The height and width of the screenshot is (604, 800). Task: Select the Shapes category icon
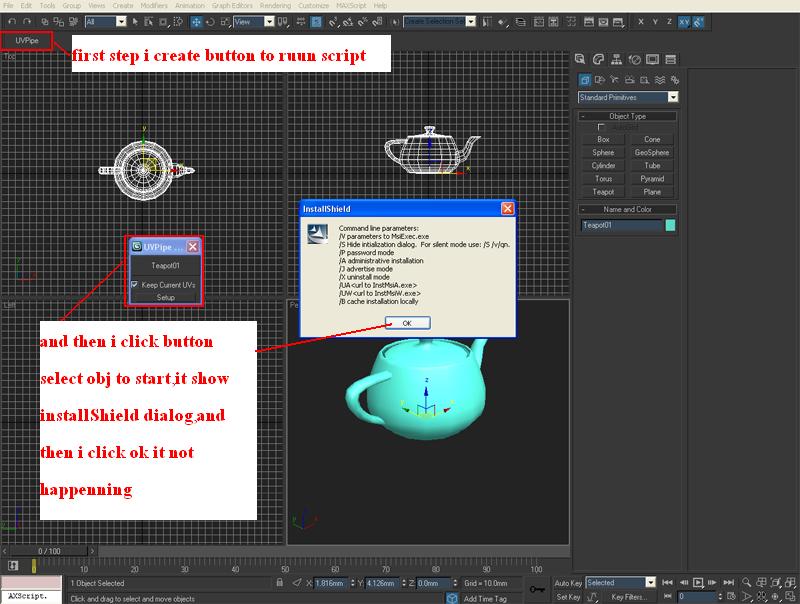[600, 80]
